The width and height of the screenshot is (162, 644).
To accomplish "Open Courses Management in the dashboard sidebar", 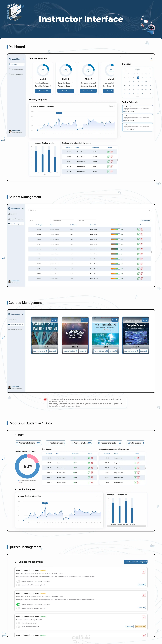I will point(17,69).
